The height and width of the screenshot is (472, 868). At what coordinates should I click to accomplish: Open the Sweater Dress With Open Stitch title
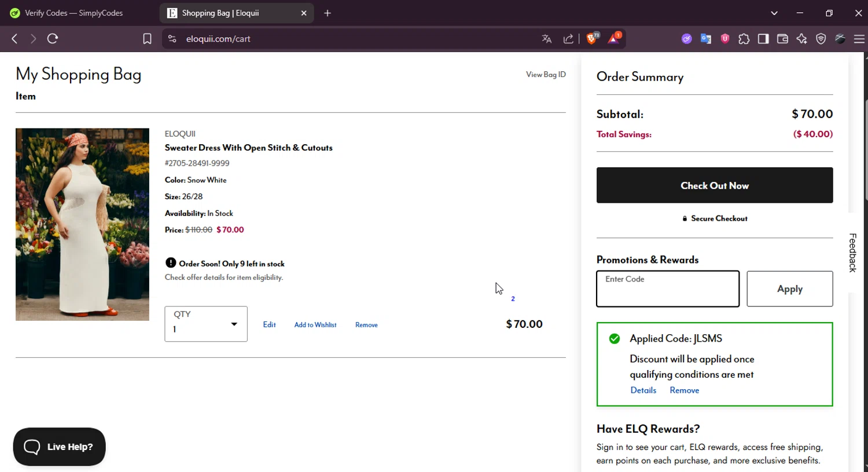tap(249, 148)
